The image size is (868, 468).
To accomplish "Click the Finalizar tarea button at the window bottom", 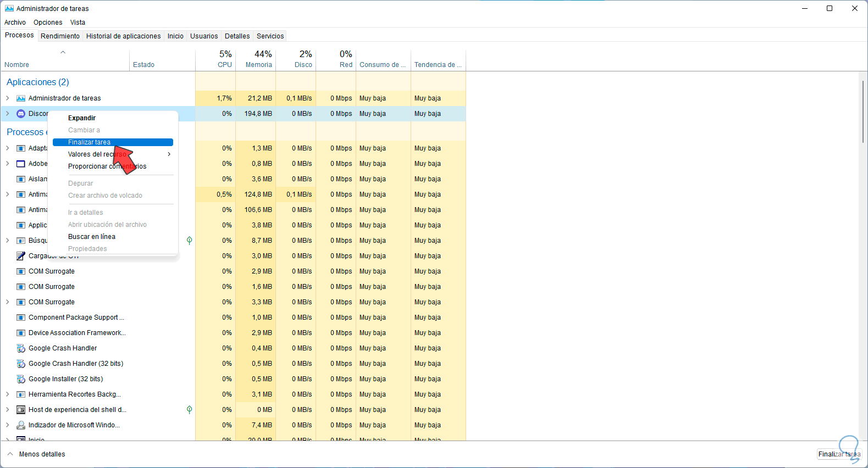I will [x=839, y=454].
